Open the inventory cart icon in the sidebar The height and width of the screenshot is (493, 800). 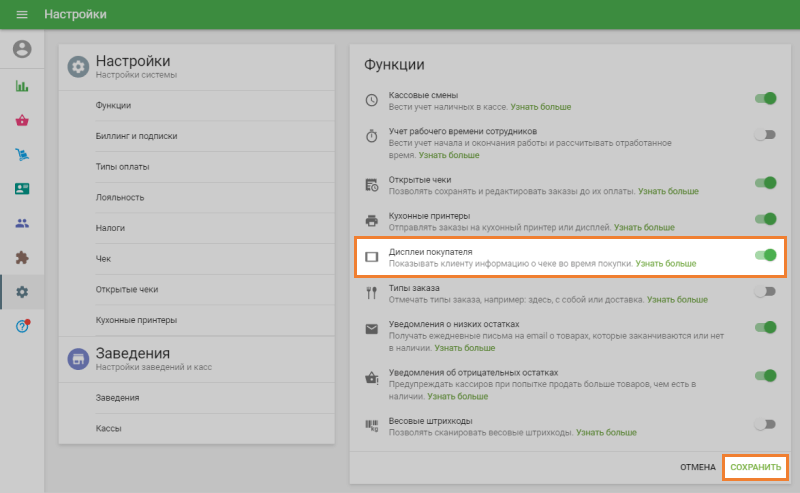22,155
